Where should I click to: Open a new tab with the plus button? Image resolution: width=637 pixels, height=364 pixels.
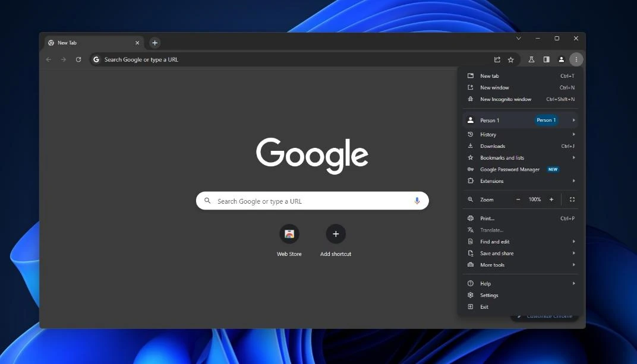click(x=154, y=43)
